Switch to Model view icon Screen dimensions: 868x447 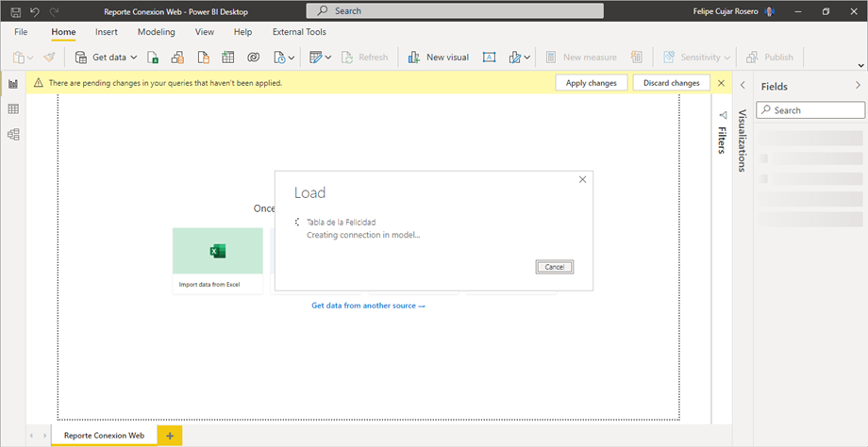[13, 134]
